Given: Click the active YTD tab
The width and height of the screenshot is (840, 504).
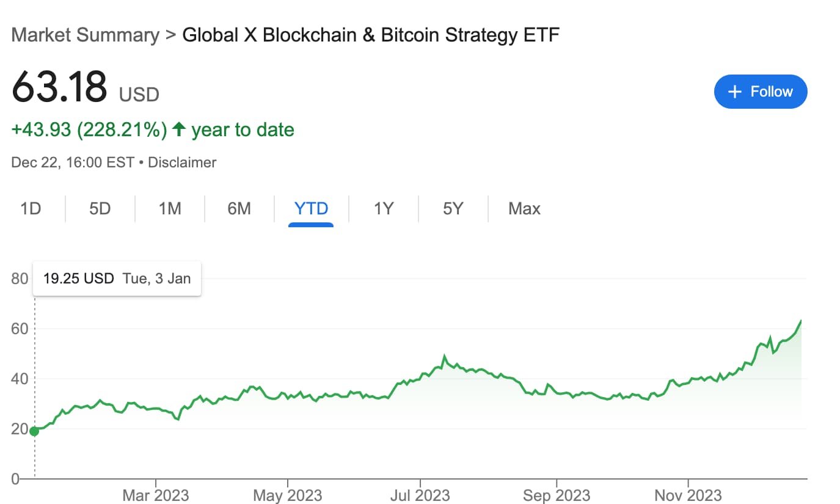Looking at the screenshot, I should click(311, 209).
